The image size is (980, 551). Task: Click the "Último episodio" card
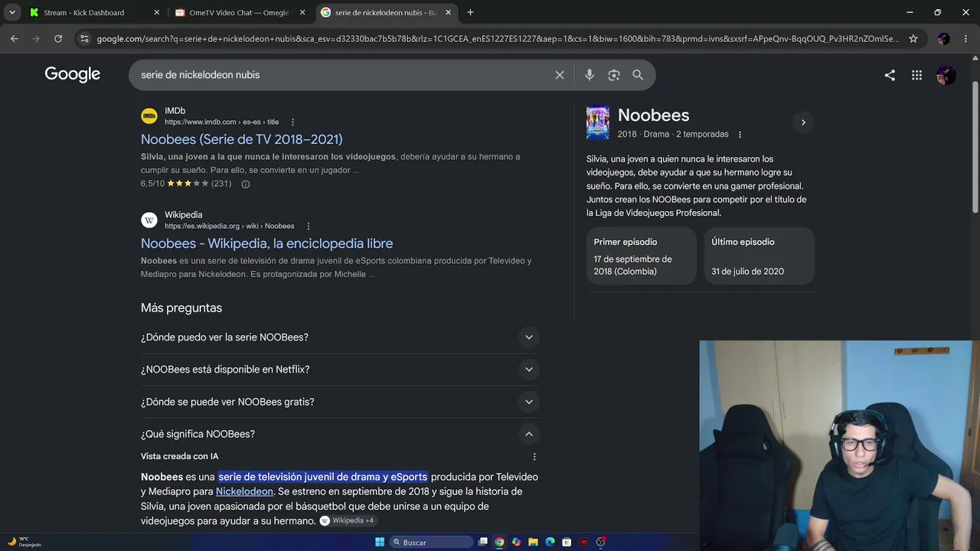click(x=759, y=256)
